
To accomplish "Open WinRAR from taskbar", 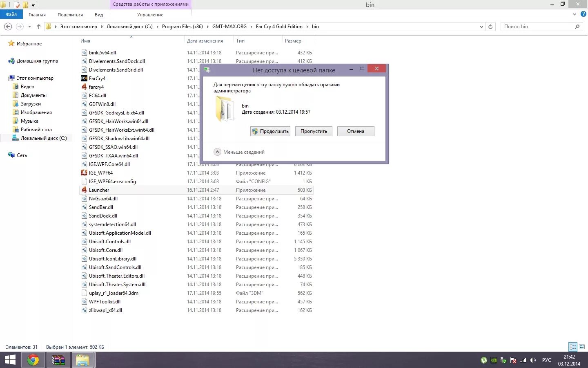I will 58,360.
